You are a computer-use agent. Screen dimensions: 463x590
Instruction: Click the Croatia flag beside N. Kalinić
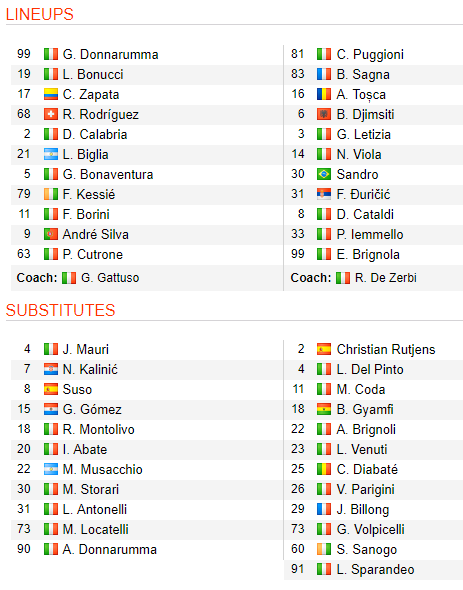click(x=51, y=369)
